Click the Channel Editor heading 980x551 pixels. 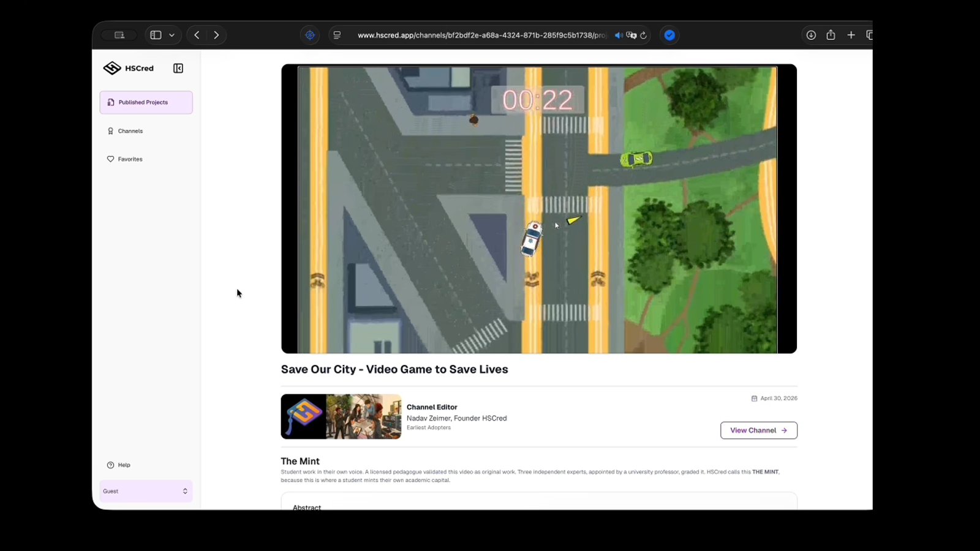(432, 407)
